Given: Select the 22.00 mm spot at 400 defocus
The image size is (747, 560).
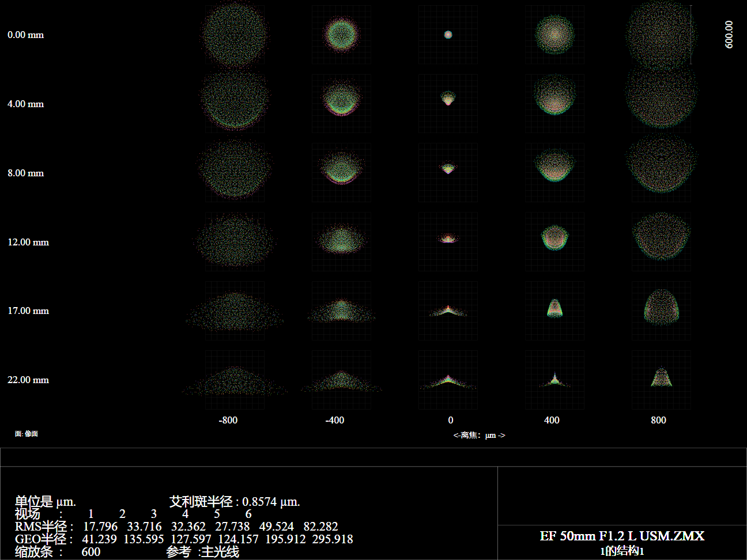Looking at the screenshot, I should point(554,380).
